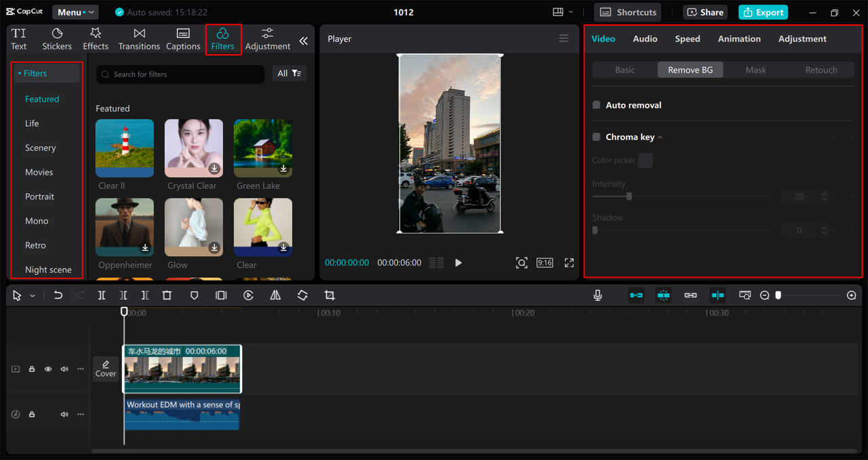The image size is (868, 460).
Task: Zoom out the timeline with minus icon
Action: [765, 295]
